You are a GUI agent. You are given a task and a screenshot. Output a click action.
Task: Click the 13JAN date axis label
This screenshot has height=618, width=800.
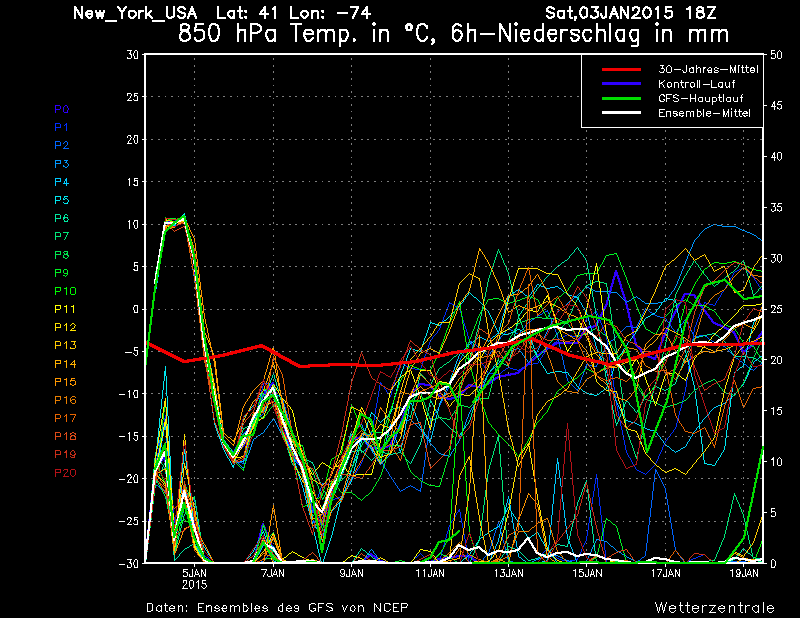(x=509, y=573)
